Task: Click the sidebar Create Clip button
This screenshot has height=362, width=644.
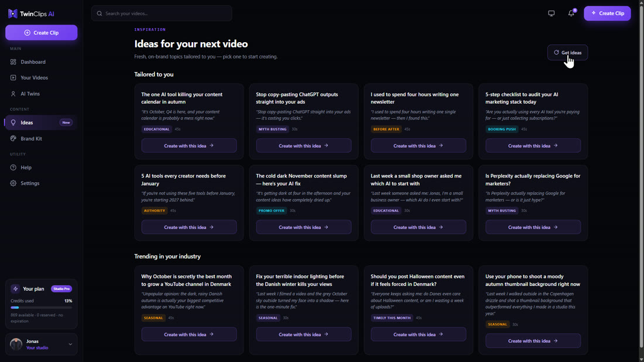Action: (x=41, y=33)
